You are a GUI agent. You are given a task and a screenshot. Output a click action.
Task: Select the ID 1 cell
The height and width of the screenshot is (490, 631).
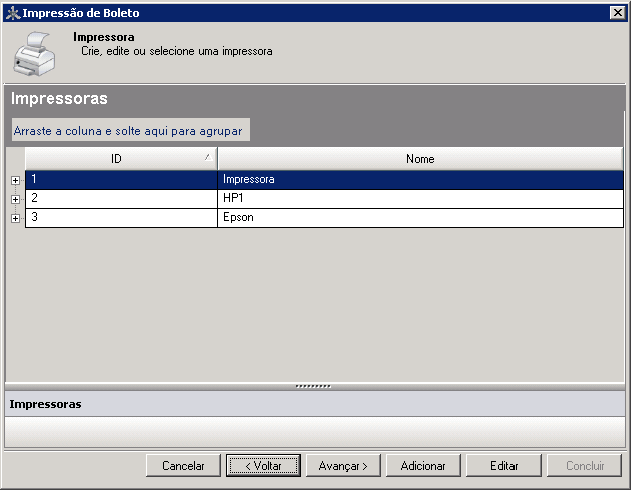click(x=121, y=179)
